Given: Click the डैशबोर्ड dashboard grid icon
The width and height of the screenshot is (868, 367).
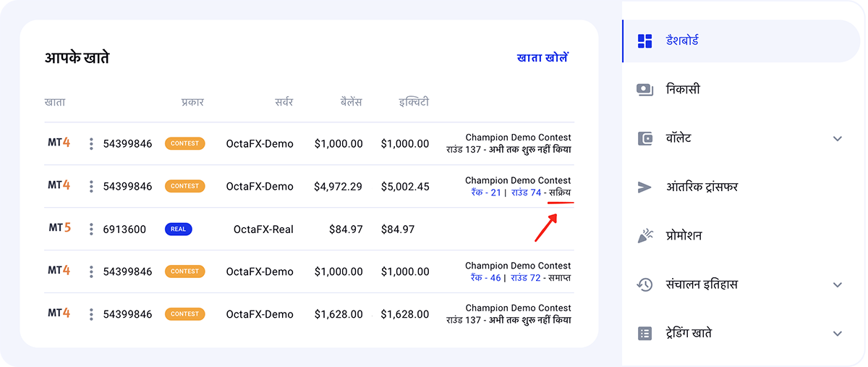Looking at the screenshot, I should click(644, 41).
